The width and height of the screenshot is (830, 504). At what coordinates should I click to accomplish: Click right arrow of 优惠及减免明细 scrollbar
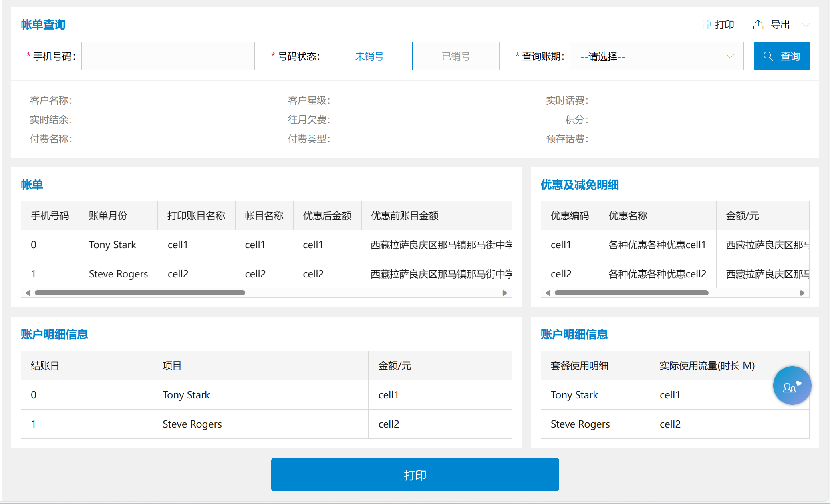click(x=802, y=293)
